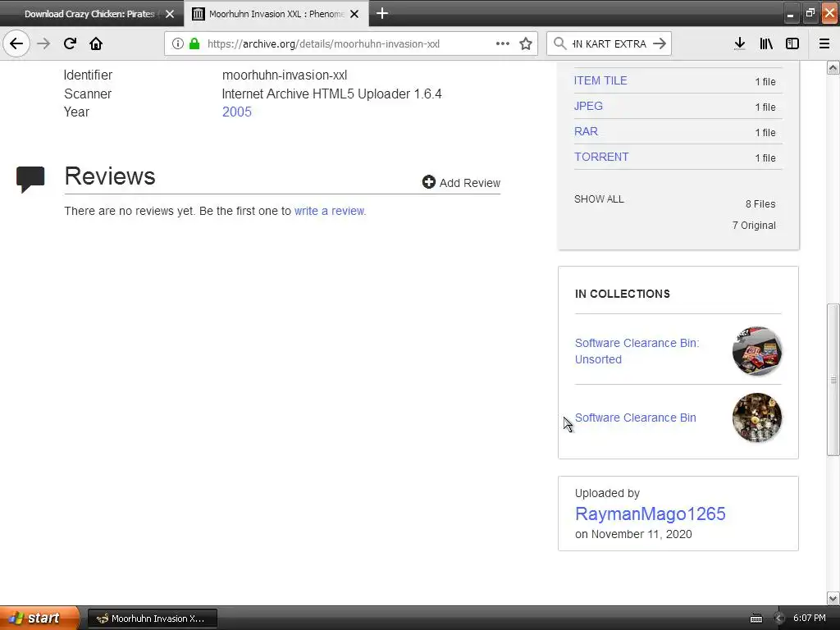Screen dimensions: 840x630
Task: Click the plus icon beside Add Review
Action: click(x=428, y=182)
